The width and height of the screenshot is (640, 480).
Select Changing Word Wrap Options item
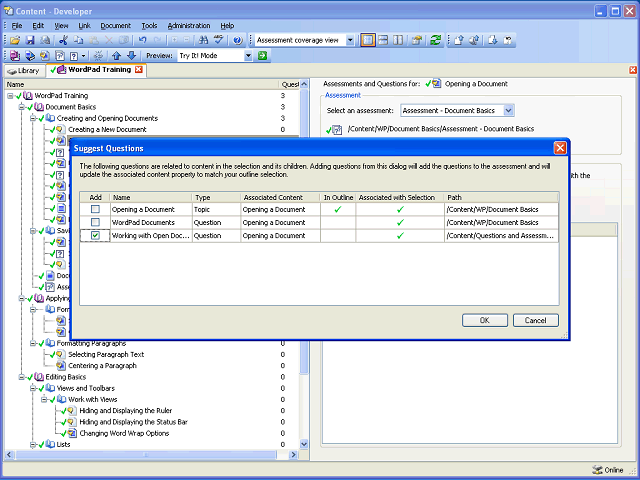[124, 433]
